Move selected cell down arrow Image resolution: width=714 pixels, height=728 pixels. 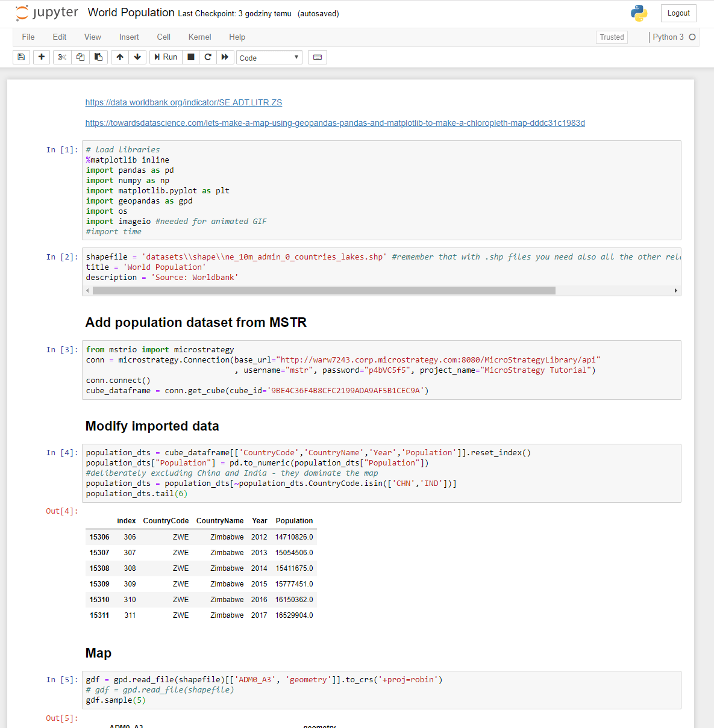(x=137, y=57)
